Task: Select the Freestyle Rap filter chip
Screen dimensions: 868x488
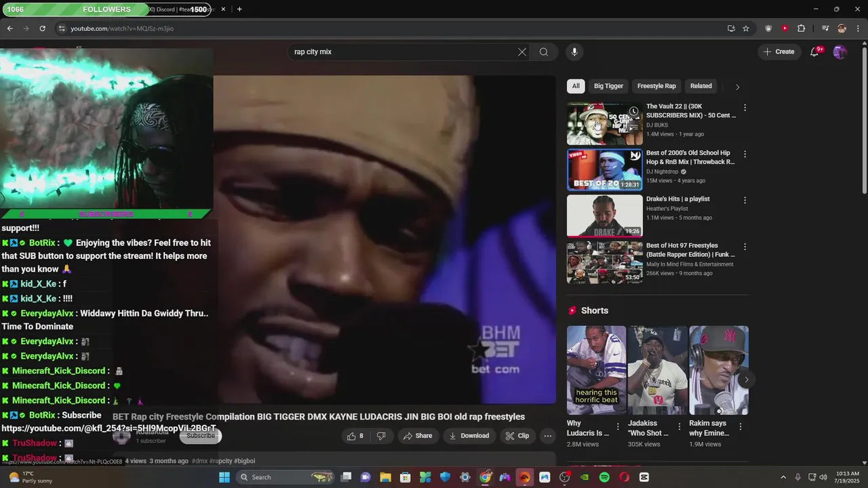Action: tap(656, 86)
